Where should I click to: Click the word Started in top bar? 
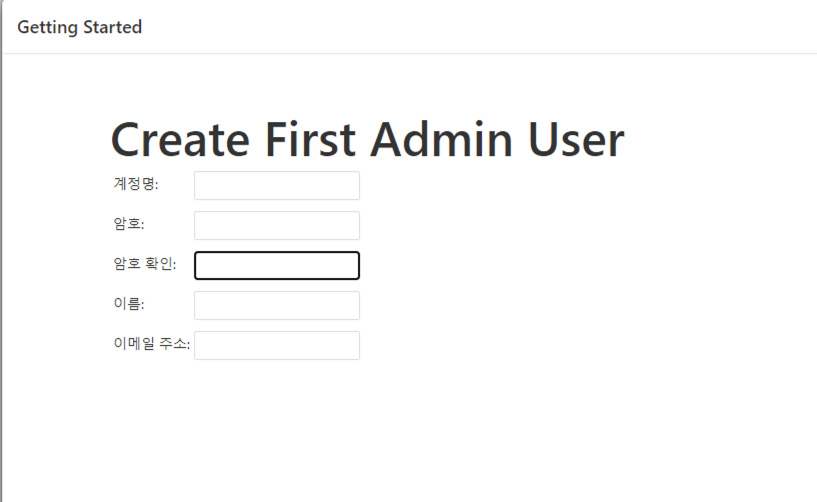113,27
